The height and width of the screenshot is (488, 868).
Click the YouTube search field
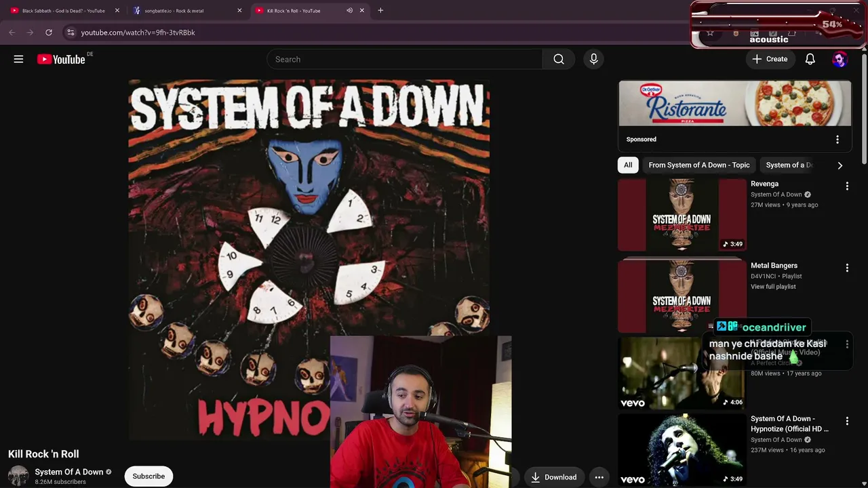[x=405, y=60]
